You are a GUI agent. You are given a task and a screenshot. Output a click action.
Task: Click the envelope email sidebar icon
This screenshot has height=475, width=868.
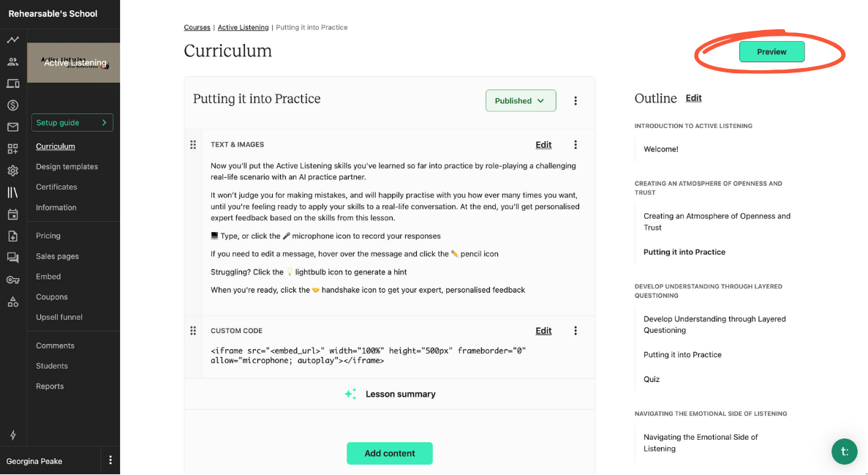pyautogui.click(x=12, y=127)
